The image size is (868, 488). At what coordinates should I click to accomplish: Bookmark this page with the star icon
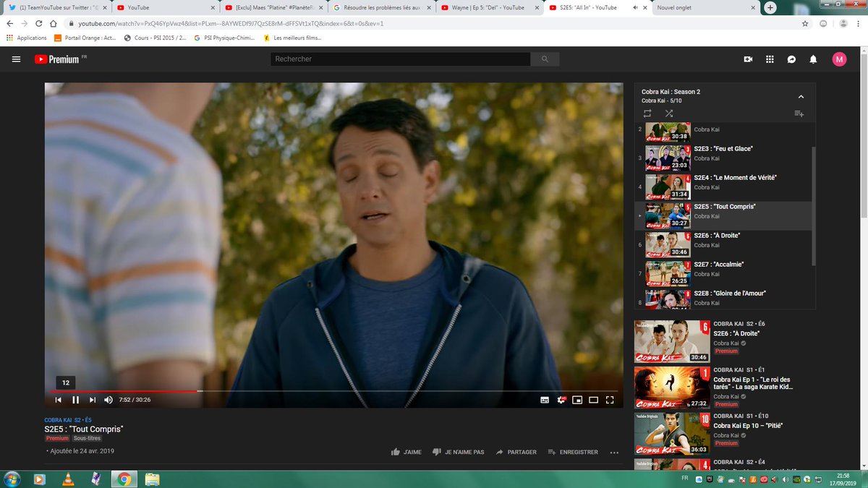tap(805, 23)
